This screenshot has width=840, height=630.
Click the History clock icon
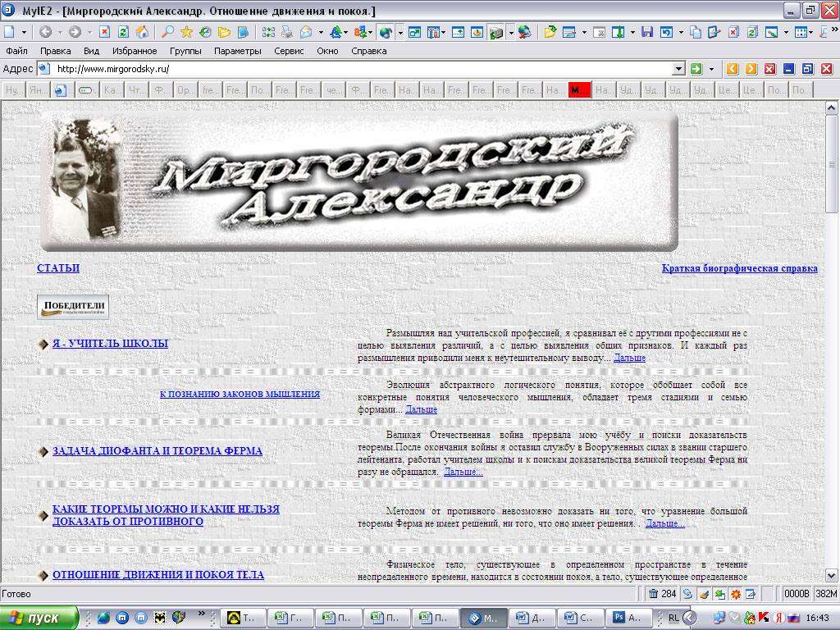(204, 32)
